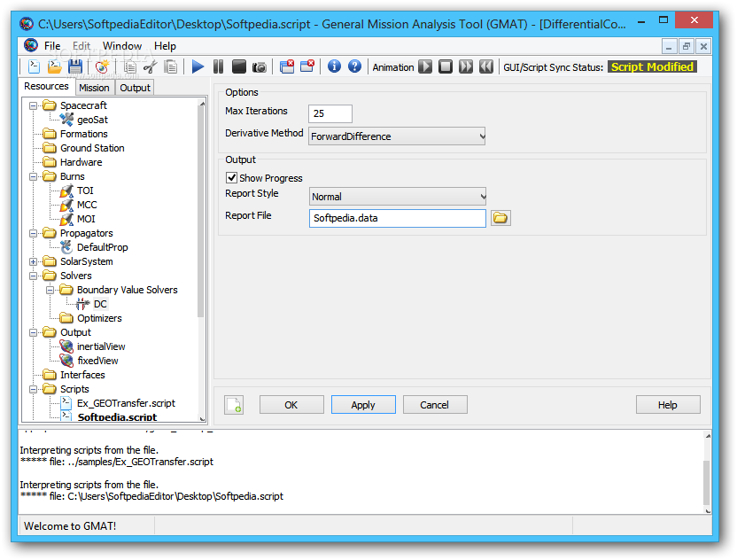Click the Paste clipboard icon

[171, 66]
